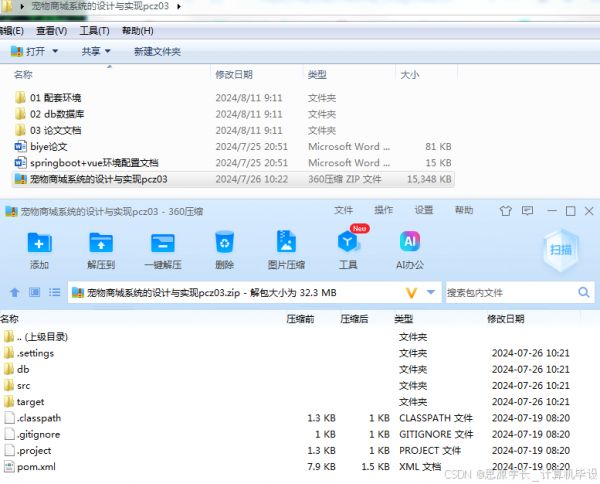Open the 共享 dropdown in Explorer toolbar
The image size is (600, 484).
tap(96, 51)
